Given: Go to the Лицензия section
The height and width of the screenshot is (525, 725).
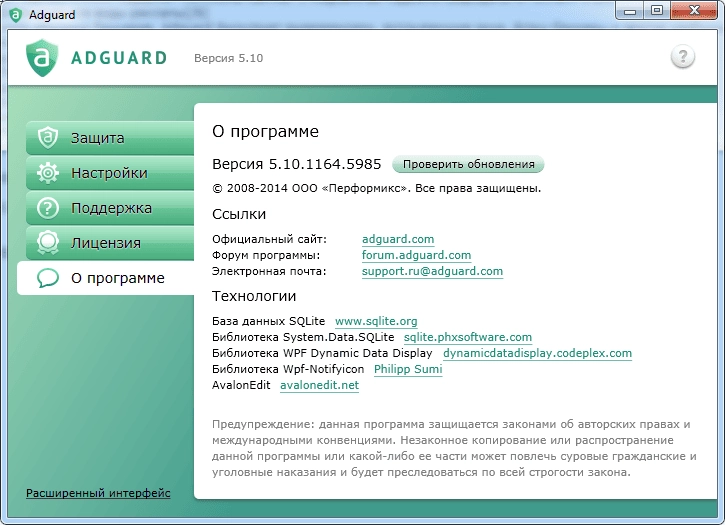Looking at the screenshot, I should (110, 243).
